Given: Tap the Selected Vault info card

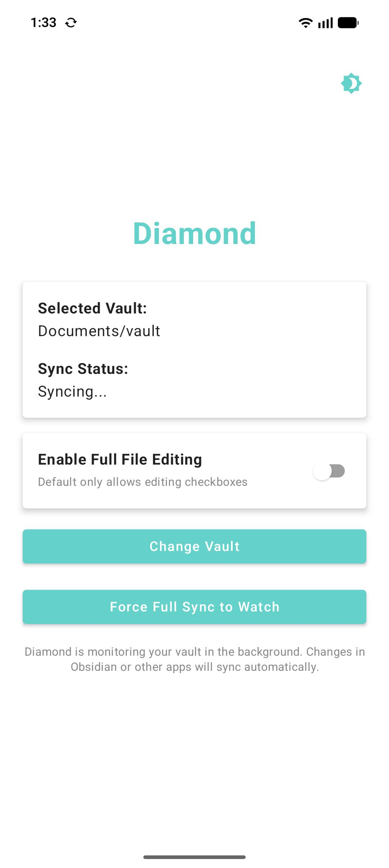Looking at the screenshot, I should [x=194, y=349].
